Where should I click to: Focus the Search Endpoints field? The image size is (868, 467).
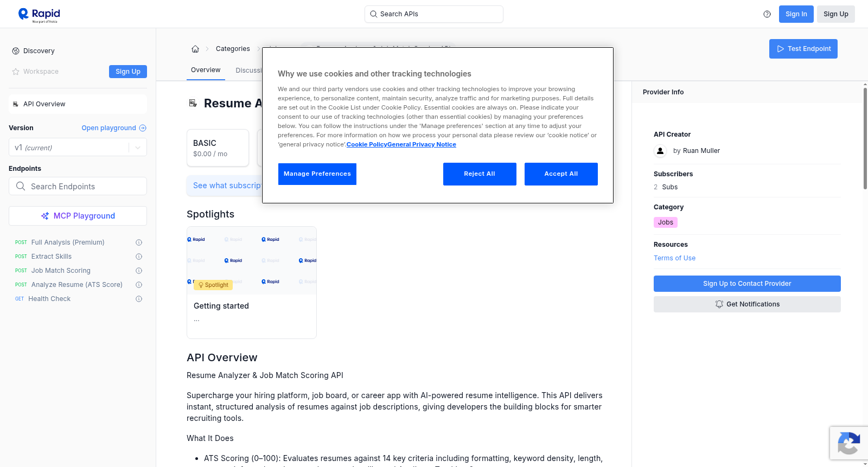[x=78, y=186]
